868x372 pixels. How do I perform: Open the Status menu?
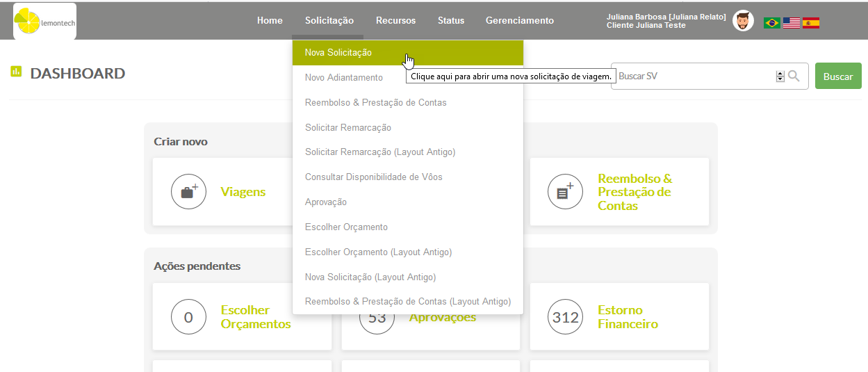coord(451,20)
